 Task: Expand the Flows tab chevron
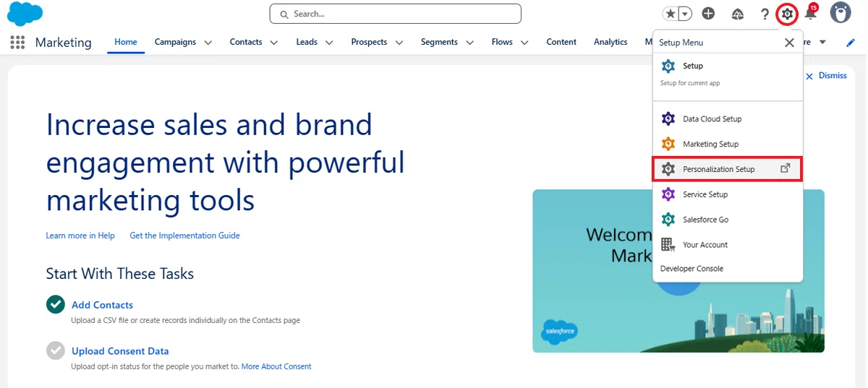click(x=525, y=43)
